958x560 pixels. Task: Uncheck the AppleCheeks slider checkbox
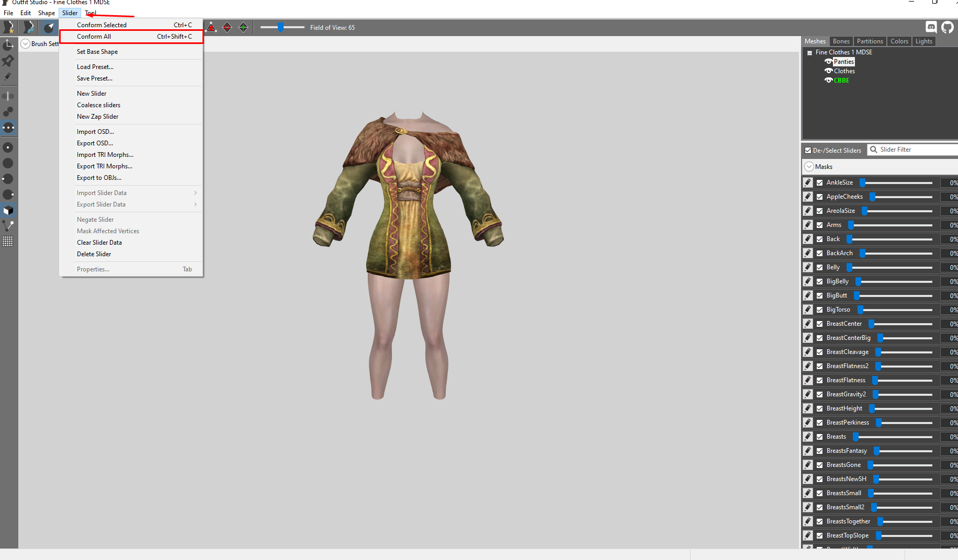(x=820, y=197)
